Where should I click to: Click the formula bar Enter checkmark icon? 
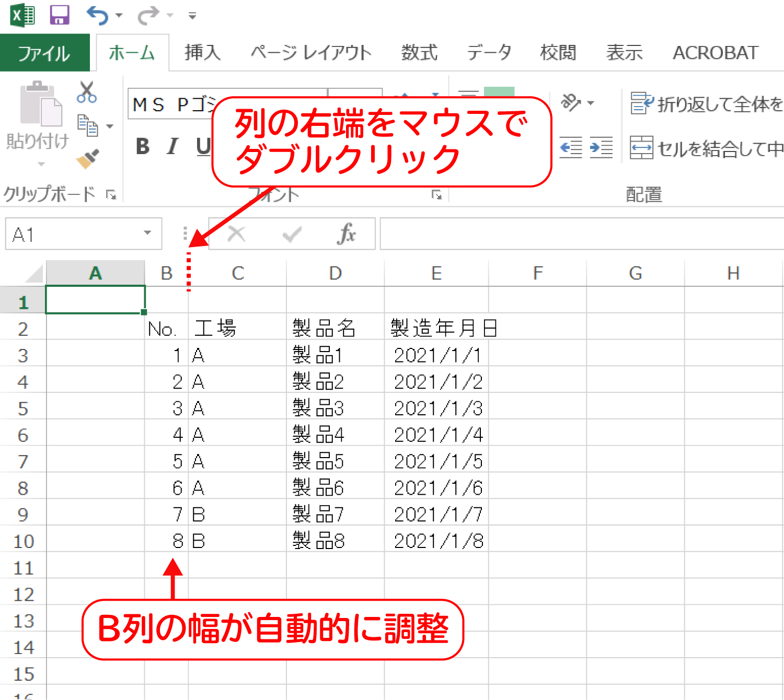point(292,234)
